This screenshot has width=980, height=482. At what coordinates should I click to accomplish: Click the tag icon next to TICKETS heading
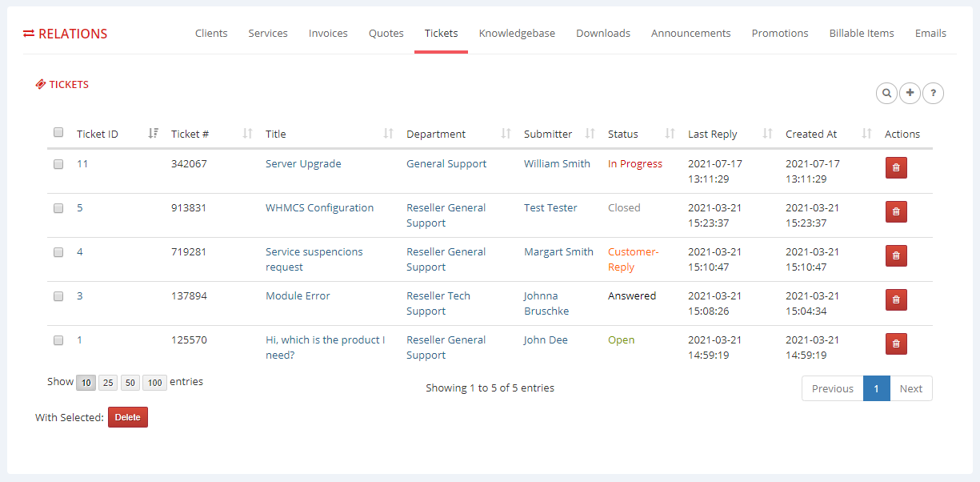40,84
